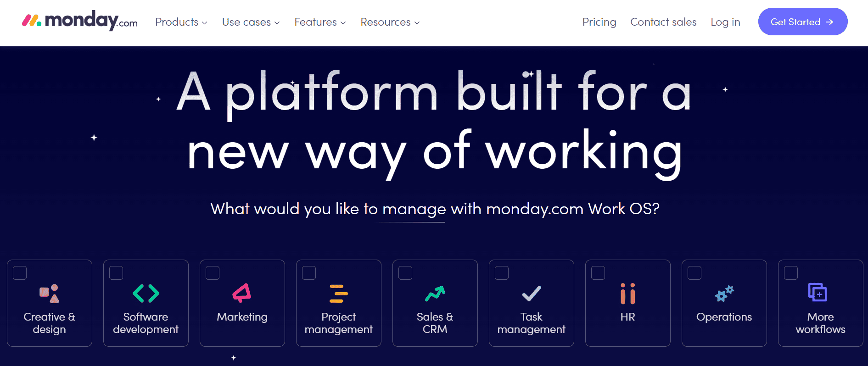Expand the Use cases chevron
Screen dimensions: 868x366
coord(277,23)
